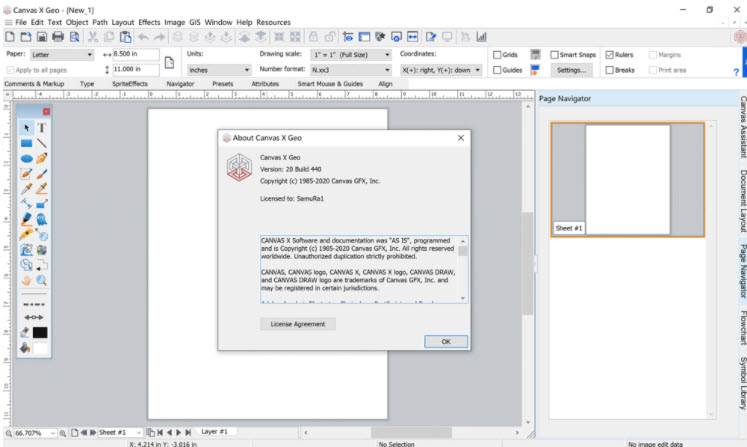Click the horizontal canvas scrollbar thumb

[411, 432]
